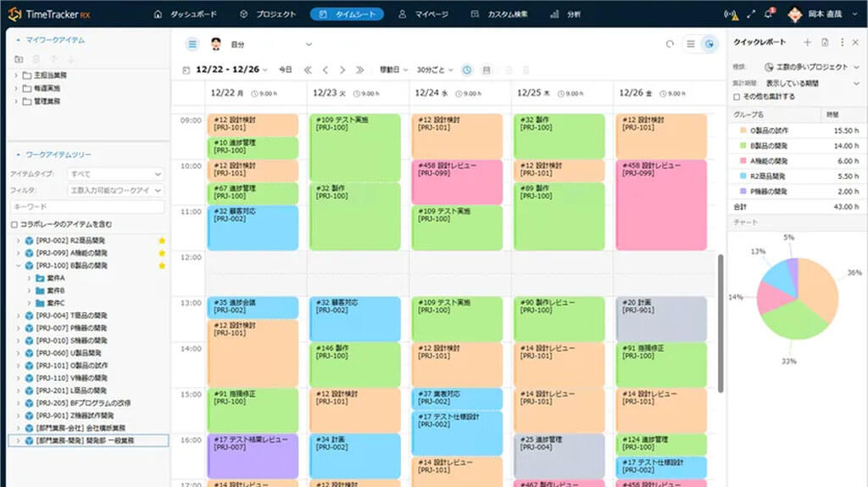Screen dimensions: 868x487
Task: Open the プロジェクト tab
Action: pos(269,14)
